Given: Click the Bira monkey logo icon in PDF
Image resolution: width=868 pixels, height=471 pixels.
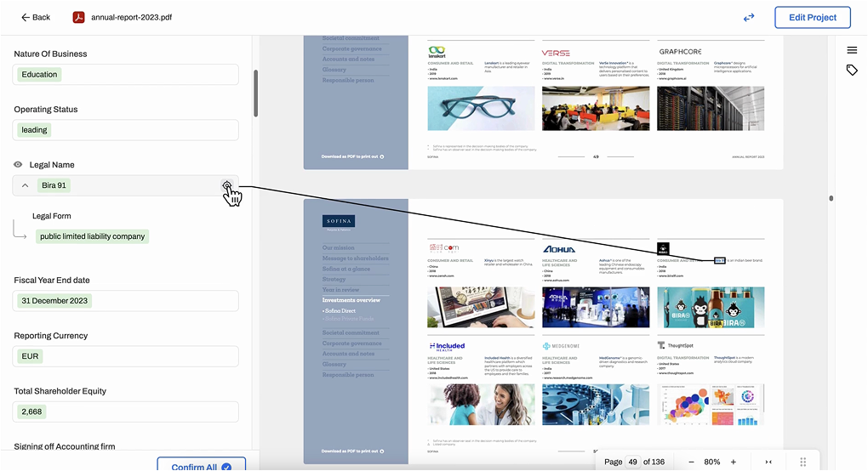Looking at the screenshot, I should click(x=663, y=249).
